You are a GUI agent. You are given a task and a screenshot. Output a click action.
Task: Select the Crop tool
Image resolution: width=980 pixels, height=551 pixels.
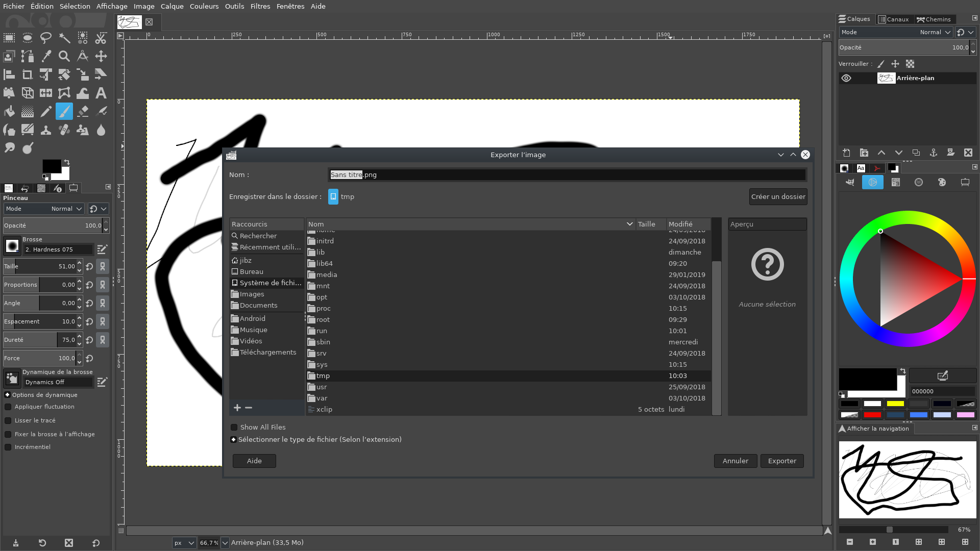click(x=28, y=74)
